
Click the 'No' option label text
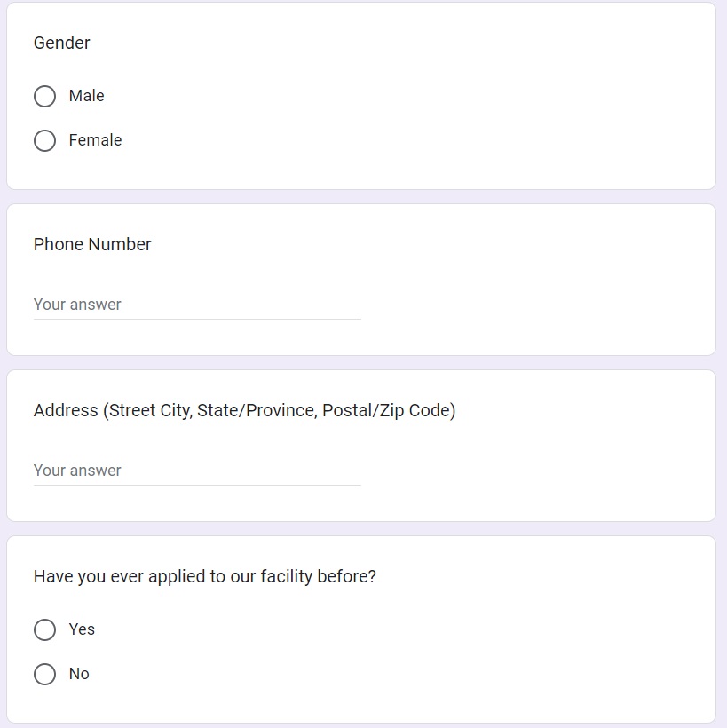point(79,674)
